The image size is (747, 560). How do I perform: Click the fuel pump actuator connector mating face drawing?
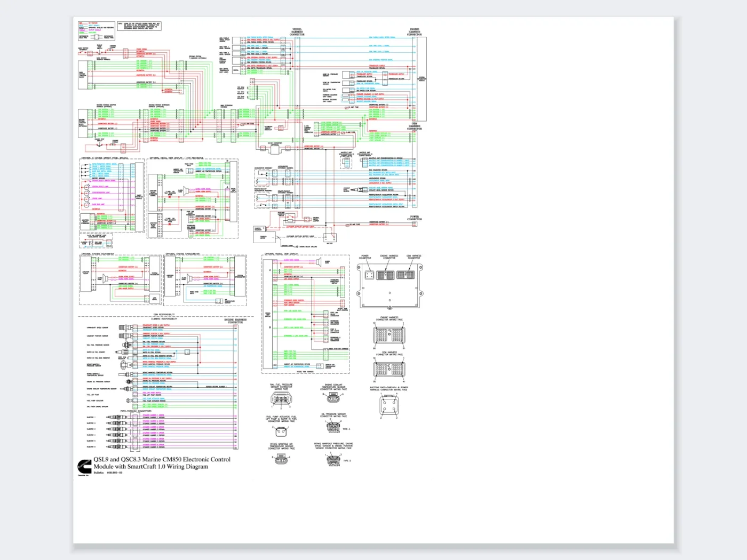point(281,431)
